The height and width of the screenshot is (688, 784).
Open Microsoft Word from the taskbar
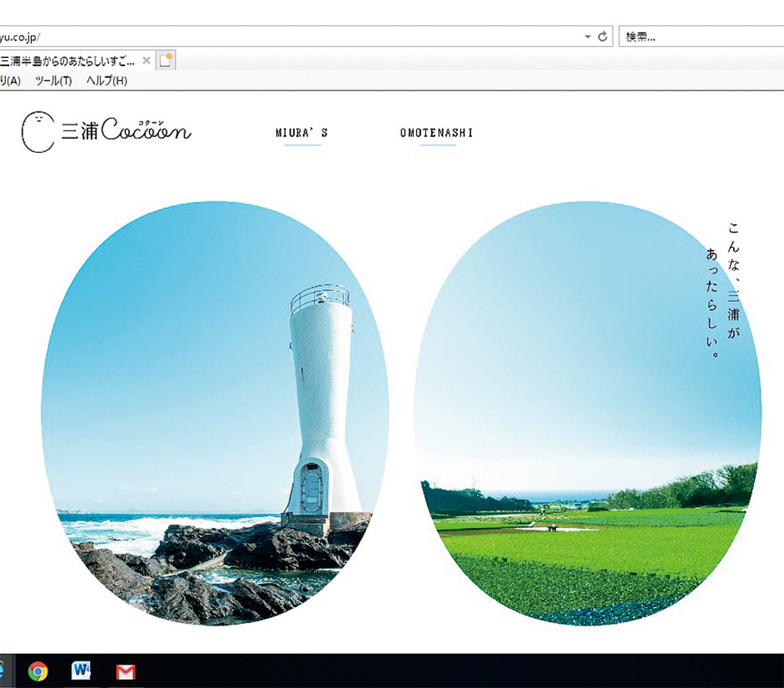(81, 671)
